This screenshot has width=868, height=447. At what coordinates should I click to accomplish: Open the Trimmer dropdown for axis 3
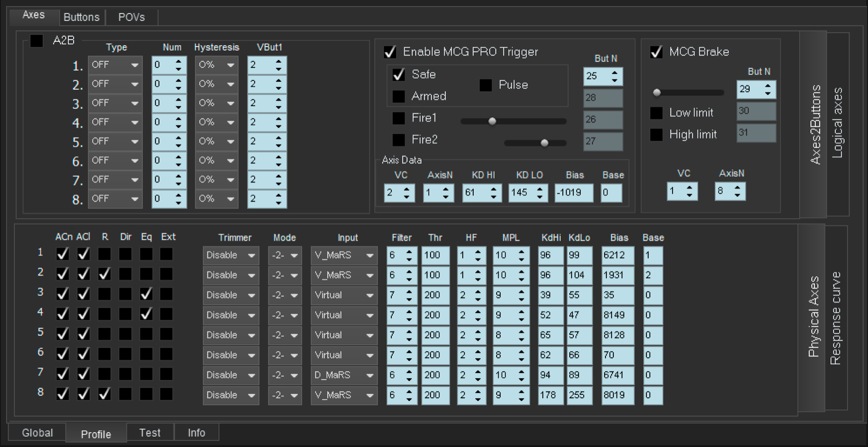[231, 295]
